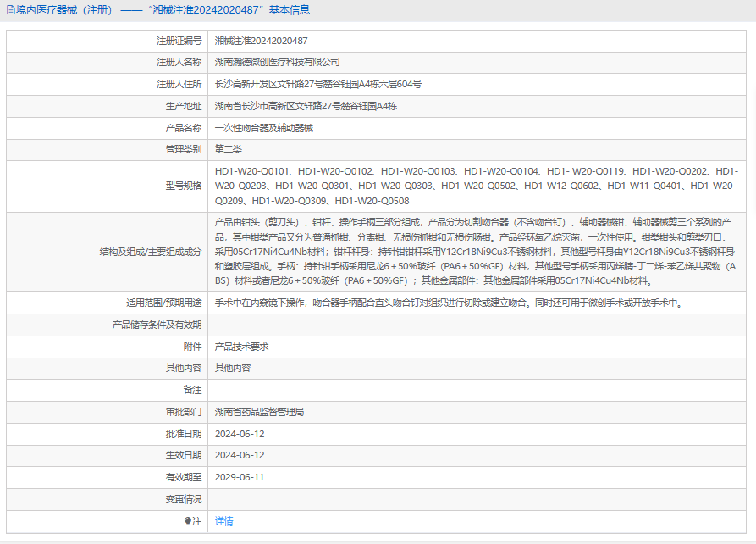Viewport: 756px width, 544px height.
Task: Click the 生效日期 value 2024-06-12
Action: click(x=240, y=455)
